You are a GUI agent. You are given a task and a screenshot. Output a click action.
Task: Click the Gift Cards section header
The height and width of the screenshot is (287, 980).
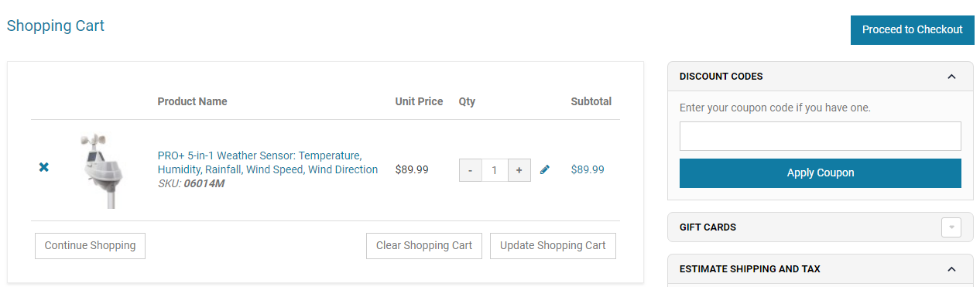pos(821,227)
